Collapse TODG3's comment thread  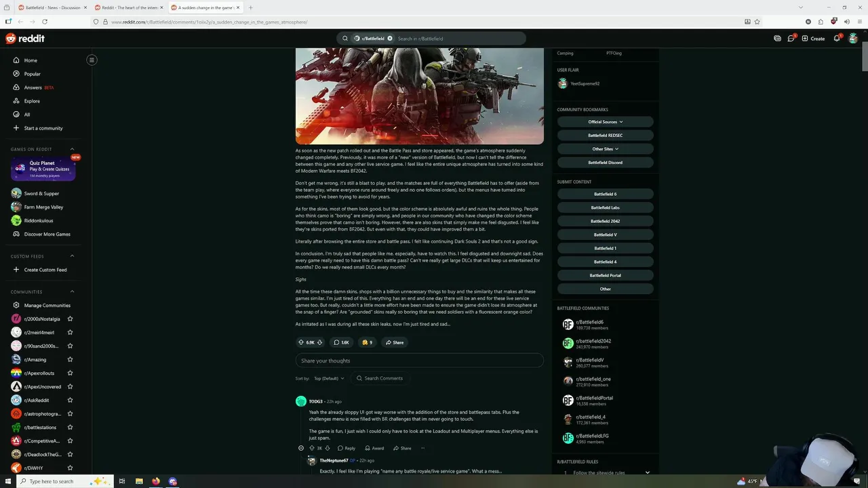301,448
